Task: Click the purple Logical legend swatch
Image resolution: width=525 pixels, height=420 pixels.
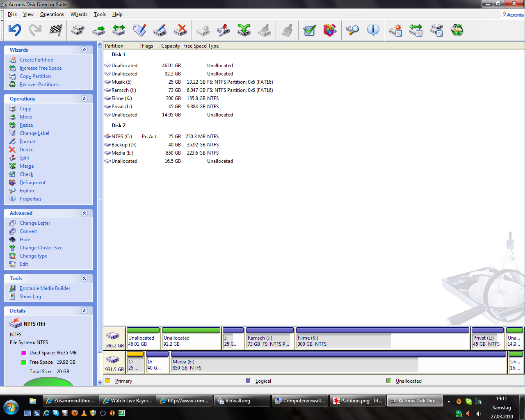Action: 248,381
